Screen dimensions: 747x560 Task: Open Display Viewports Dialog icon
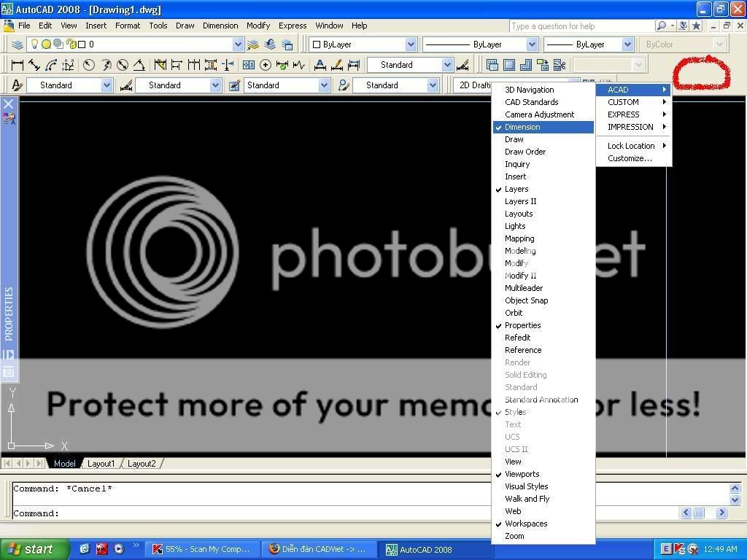coord(492,65)
